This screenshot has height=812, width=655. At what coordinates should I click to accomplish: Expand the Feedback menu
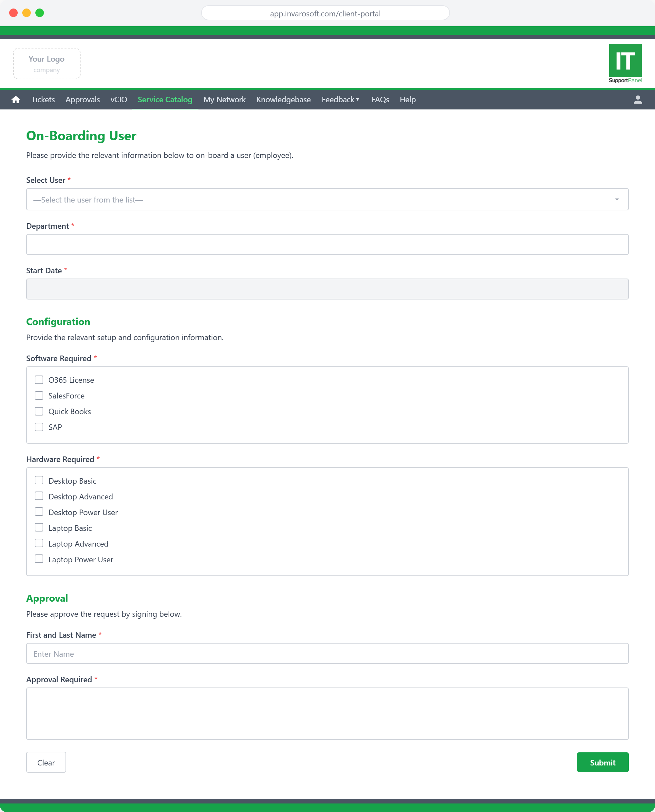pos(340,99)
